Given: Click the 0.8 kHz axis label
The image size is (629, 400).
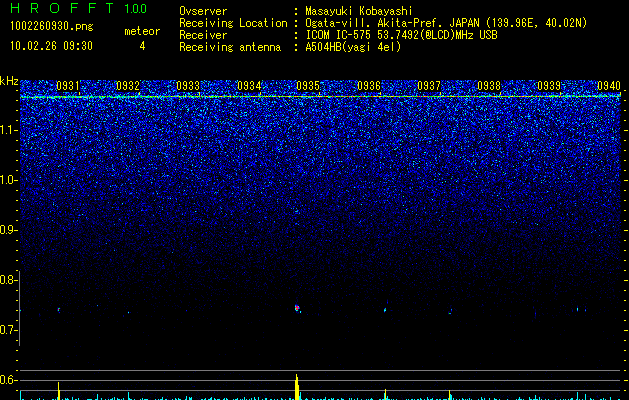Looking at the screenshot, I should click(x=8, y=280).
